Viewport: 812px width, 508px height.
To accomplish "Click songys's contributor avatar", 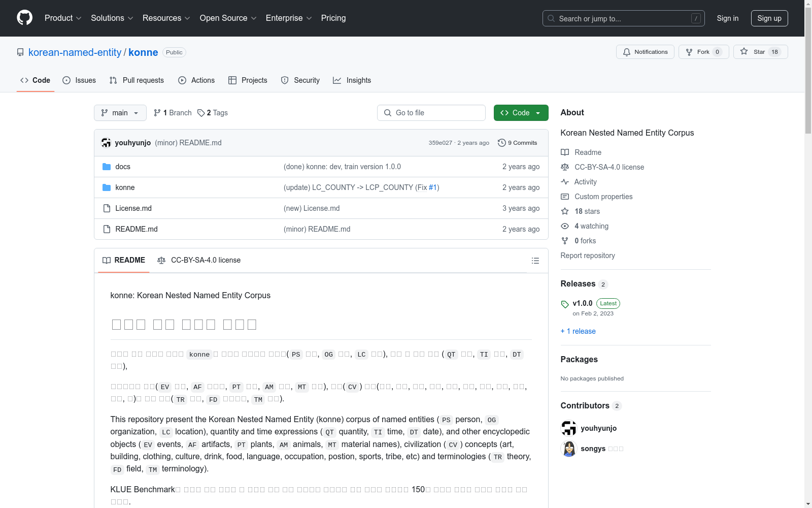I will click(x=569, y=449).
